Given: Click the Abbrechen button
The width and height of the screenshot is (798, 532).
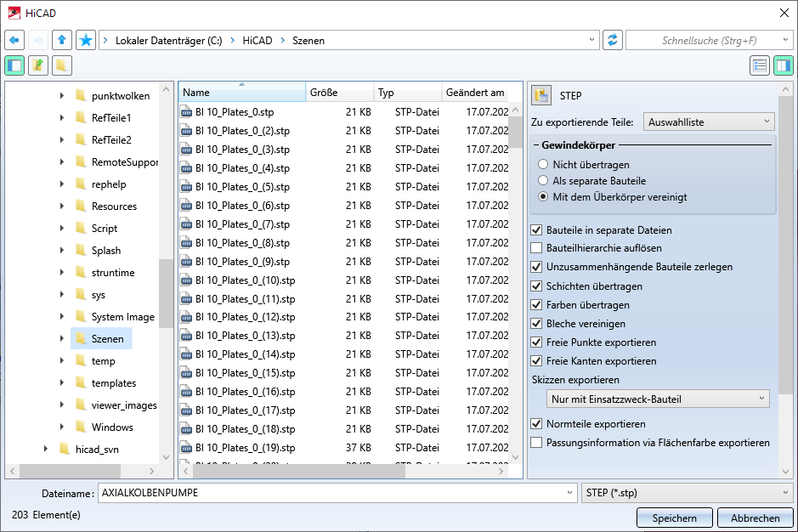Looking at the screenshot, I should coord(755,518).
